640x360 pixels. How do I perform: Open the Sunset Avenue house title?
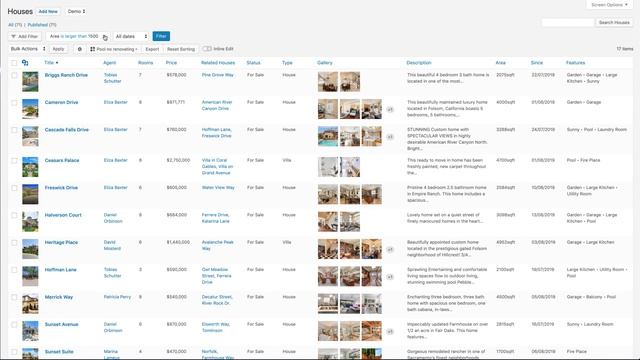61,324
